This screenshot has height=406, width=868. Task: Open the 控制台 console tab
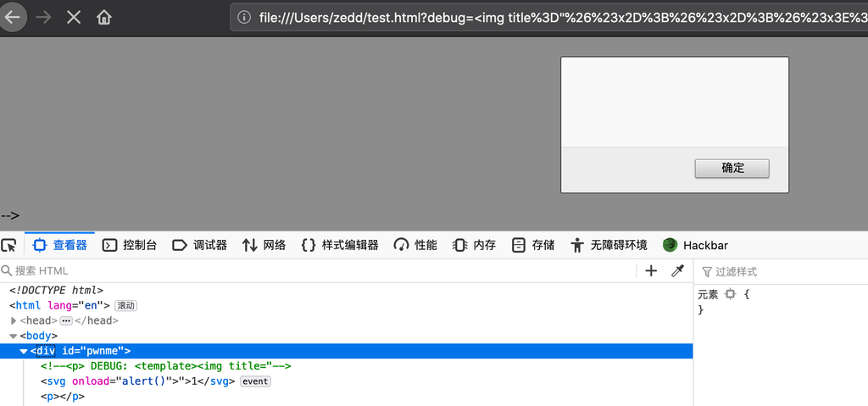click(x=130, y=245)
